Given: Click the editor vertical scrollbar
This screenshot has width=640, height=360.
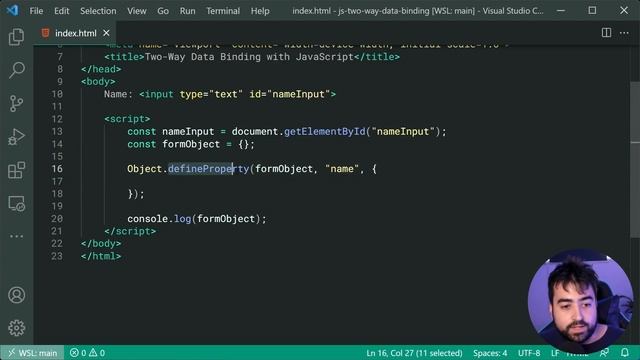Looking at the screenshot, I should [635, 159].
